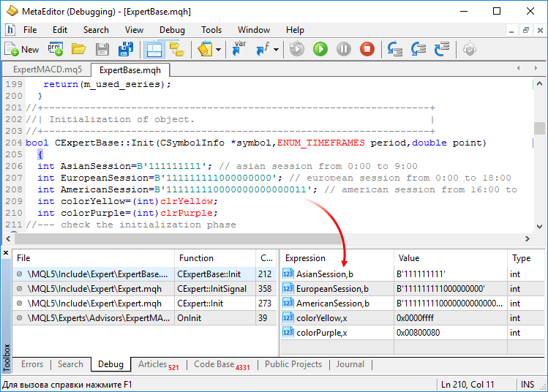Switch to the ExpertMACD.mq5 tab
Viewport: 548px width, 392px height.
click(x=47, y=69)
